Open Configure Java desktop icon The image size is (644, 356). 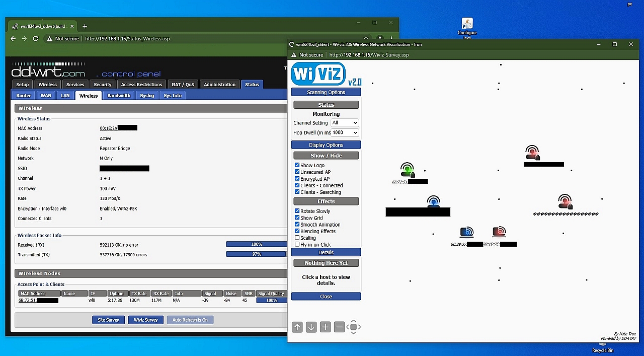point(467,29)
